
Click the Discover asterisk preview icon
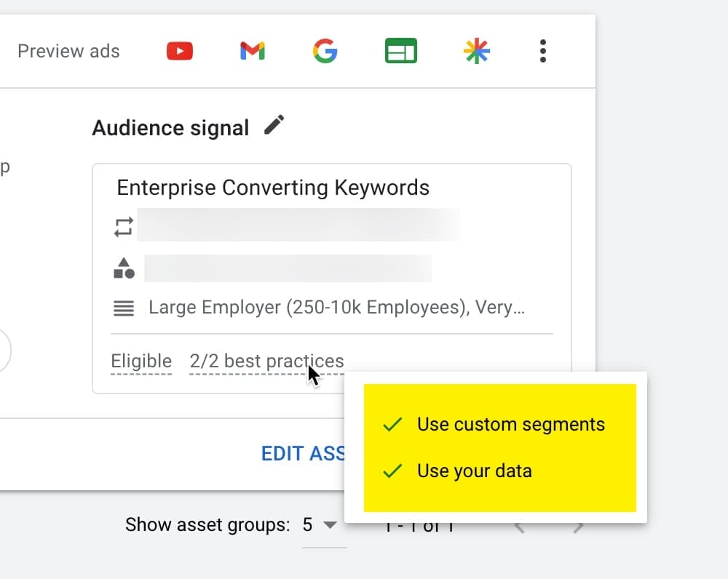[477, 51]
